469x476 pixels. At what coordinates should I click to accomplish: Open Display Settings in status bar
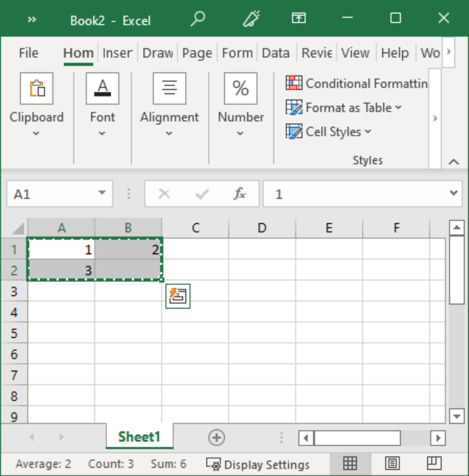coord(258,464)
